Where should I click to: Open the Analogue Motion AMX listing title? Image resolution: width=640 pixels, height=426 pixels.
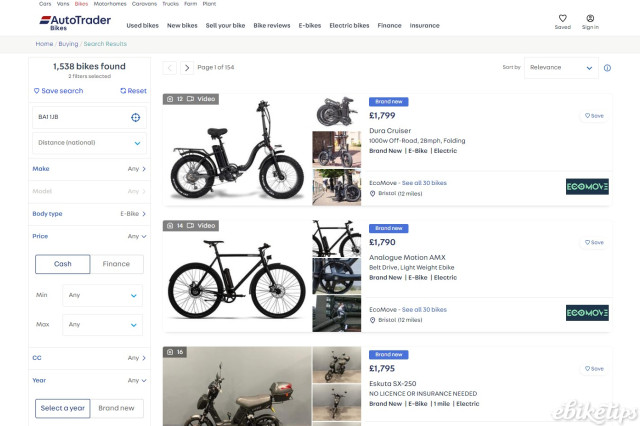coord(407,257)
